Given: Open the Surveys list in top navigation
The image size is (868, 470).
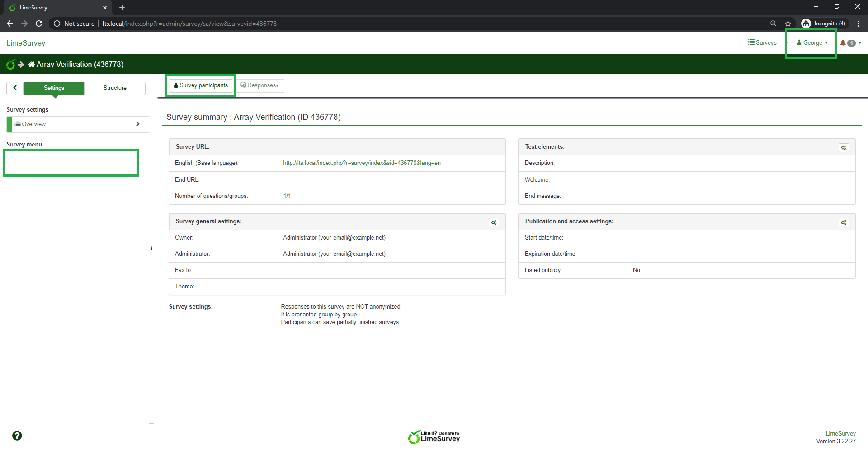Looking at the screenshot, I should point(762,43).
